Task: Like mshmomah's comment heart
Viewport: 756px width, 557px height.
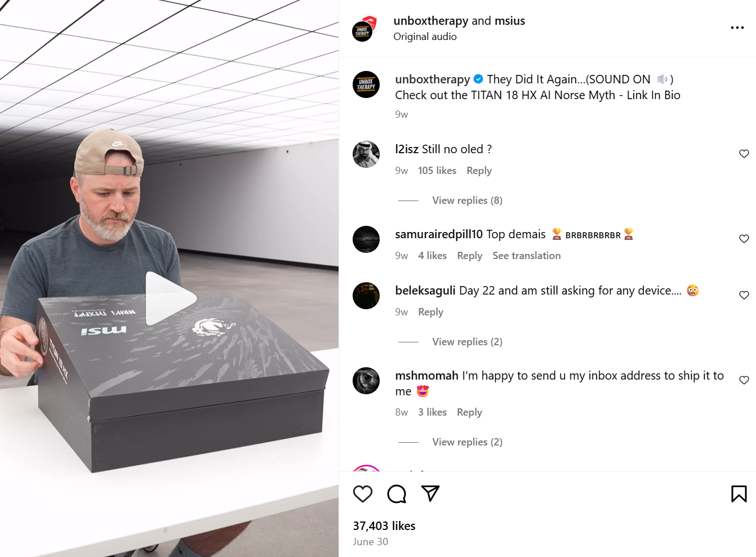Action: 744,380
